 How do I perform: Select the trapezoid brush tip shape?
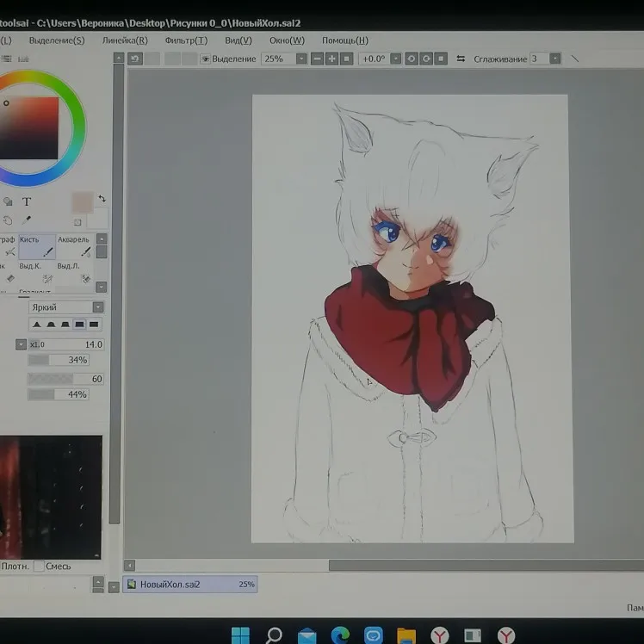65,324
